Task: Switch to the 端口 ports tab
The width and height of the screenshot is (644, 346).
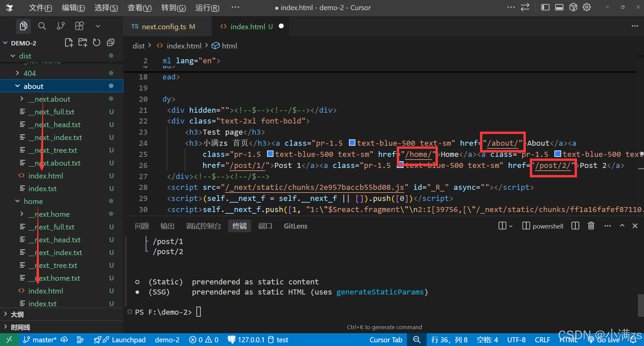Action: tap(265, 226)
